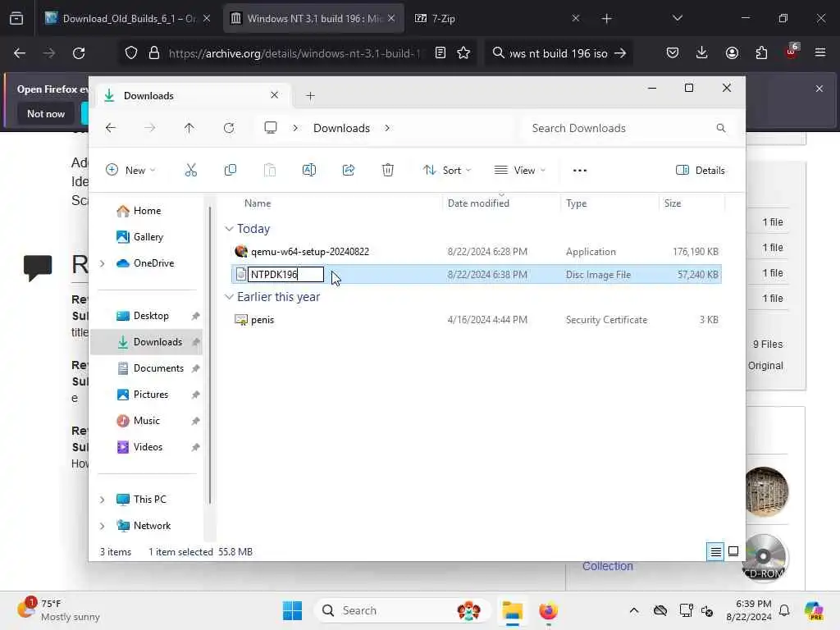This screenshot has width=840, height=630.
Task: Expand the This PC tree node
Action: 103,500
